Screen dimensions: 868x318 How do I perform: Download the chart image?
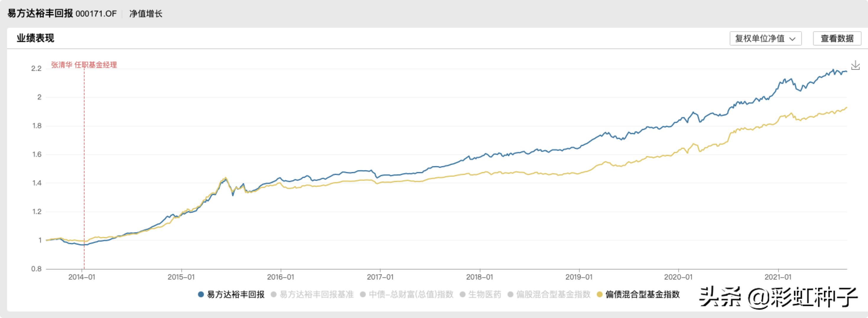tap(855, 65)
